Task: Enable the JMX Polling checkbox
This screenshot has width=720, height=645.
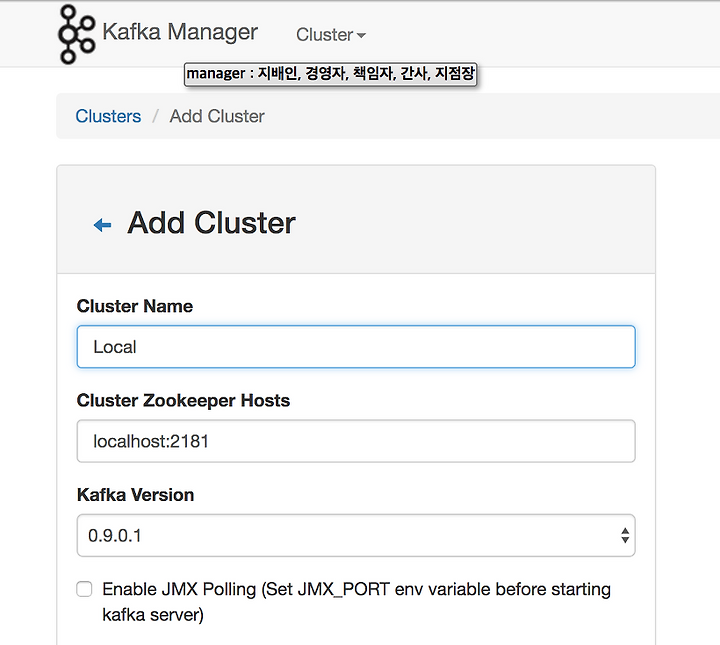Action: point(84,589)
